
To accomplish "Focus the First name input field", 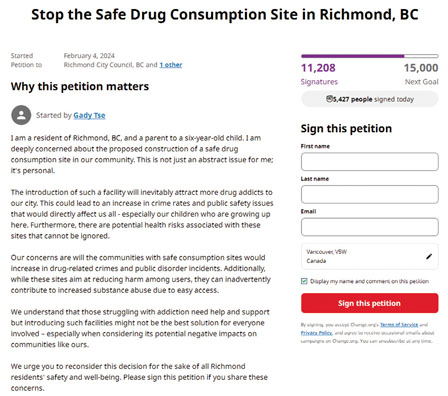I will pyautogui.click(x=369, y=162).
